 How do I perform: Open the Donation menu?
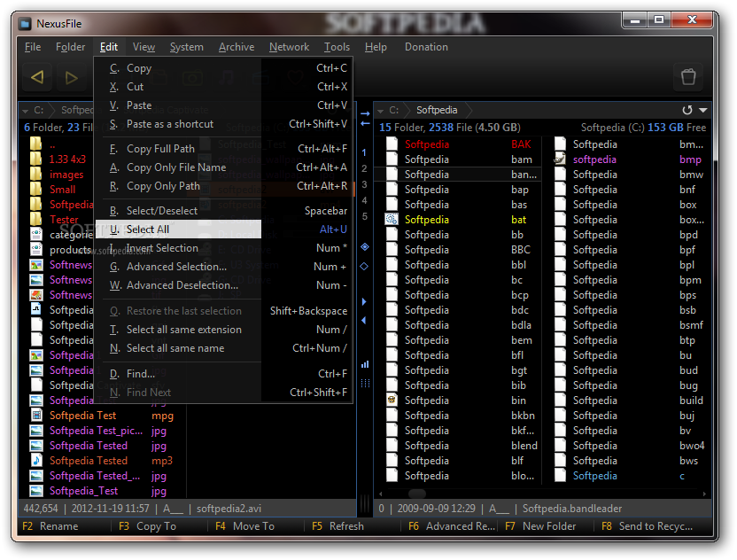[426, 47]
